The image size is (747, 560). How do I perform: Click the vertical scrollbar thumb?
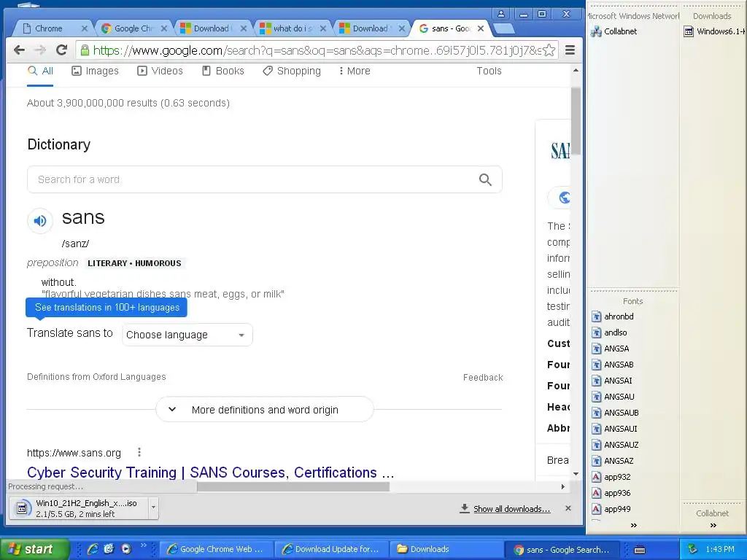(576, 121)
